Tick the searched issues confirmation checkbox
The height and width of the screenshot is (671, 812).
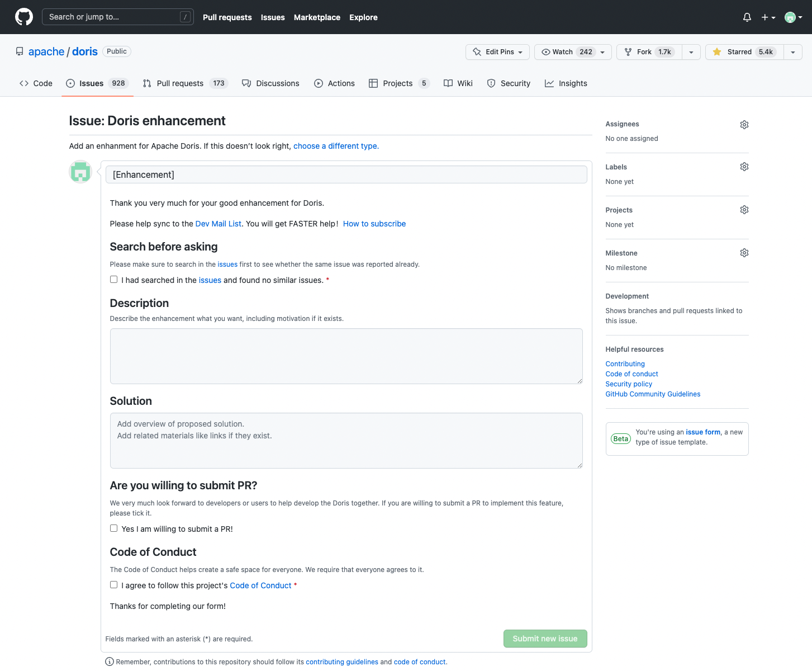pyautogui.click(x=114, y=280)
